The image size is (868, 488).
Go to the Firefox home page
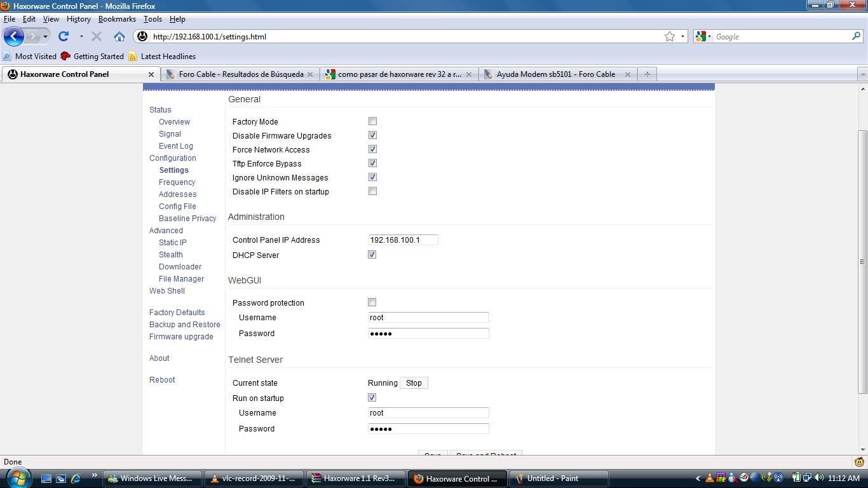tap(119, 36)
